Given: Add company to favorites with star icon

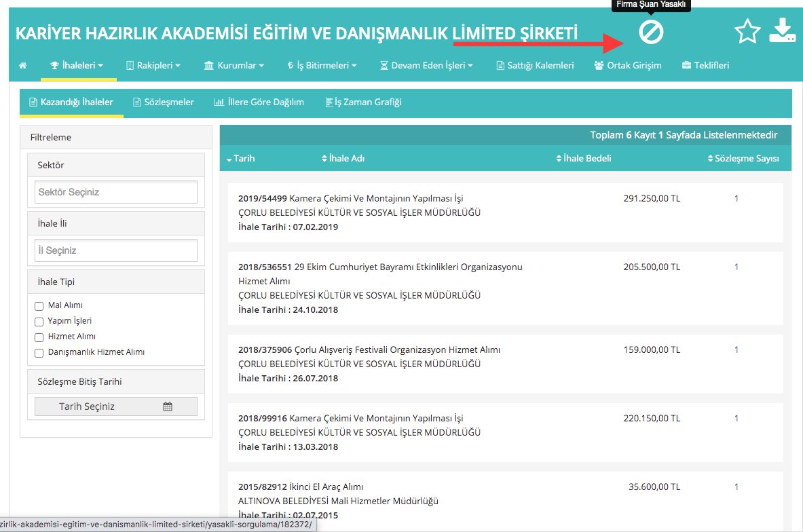Looking at the screenshot, I should 747,31.
